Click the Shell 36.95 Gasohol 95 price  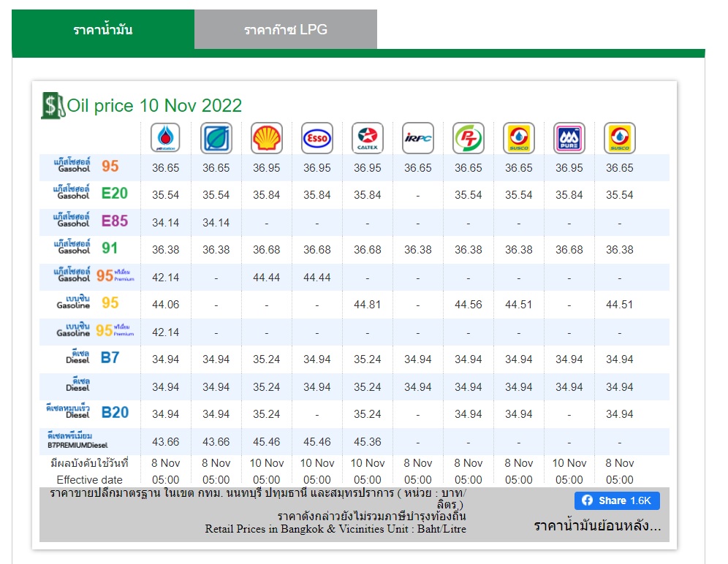pos(267,168)
